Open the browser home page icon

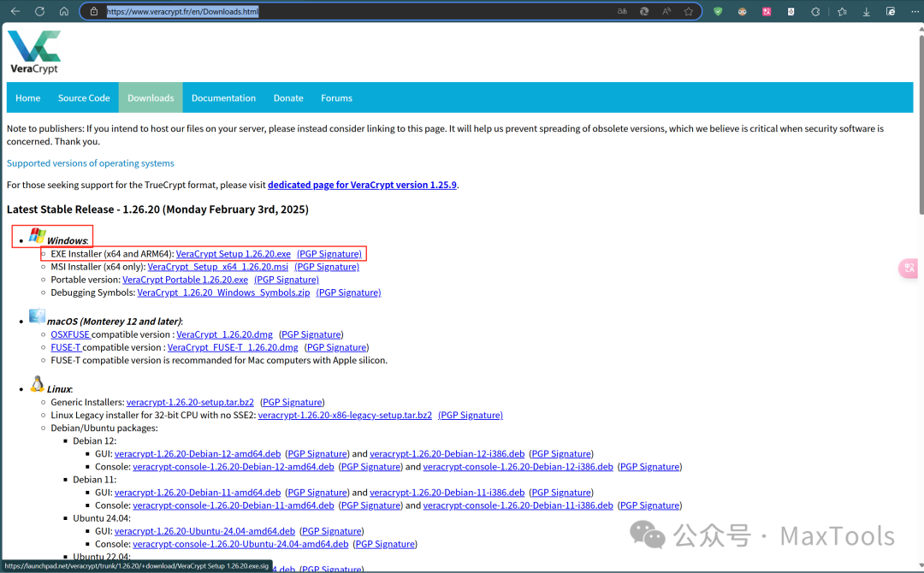point(64,11)
